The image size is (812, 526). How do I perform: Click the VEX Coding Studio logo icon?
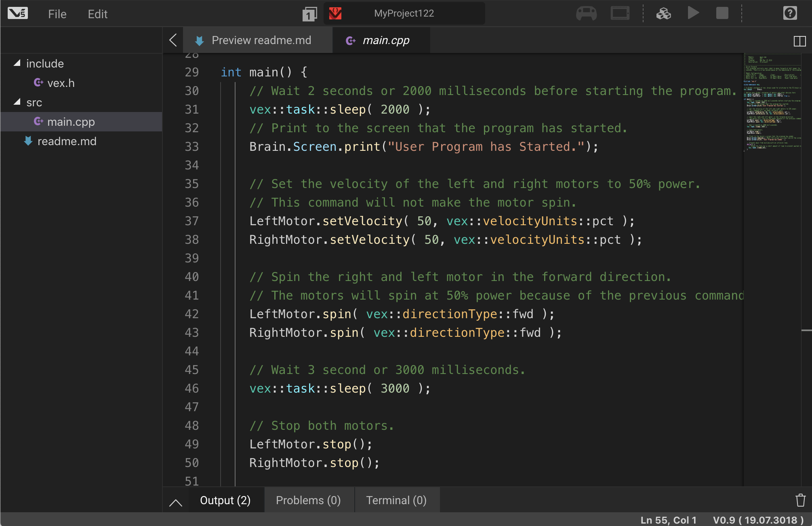coord(18,14)
